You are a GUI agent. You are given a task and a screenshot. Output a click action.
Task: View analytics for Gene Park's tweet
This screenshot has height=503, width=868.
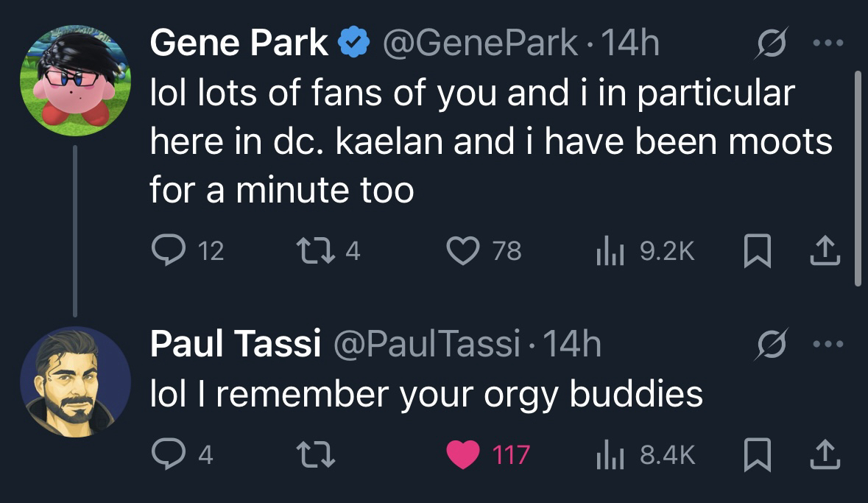[607, 252]
